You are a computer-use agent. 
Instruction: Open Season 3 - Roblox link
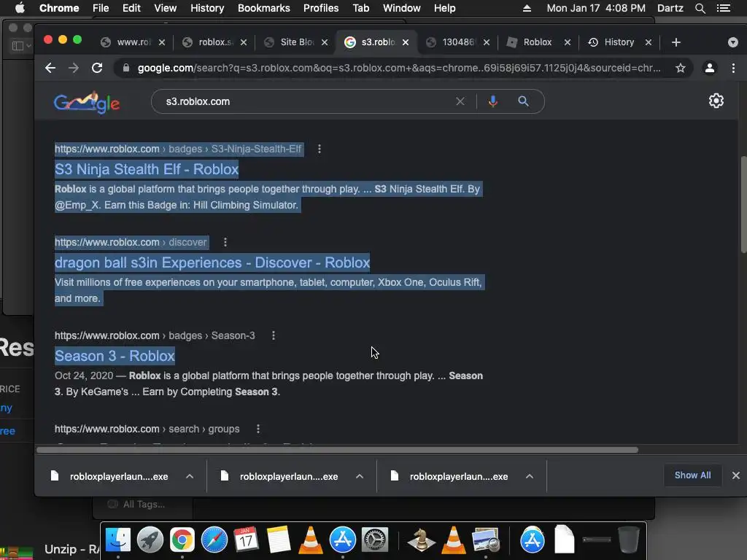115,356
